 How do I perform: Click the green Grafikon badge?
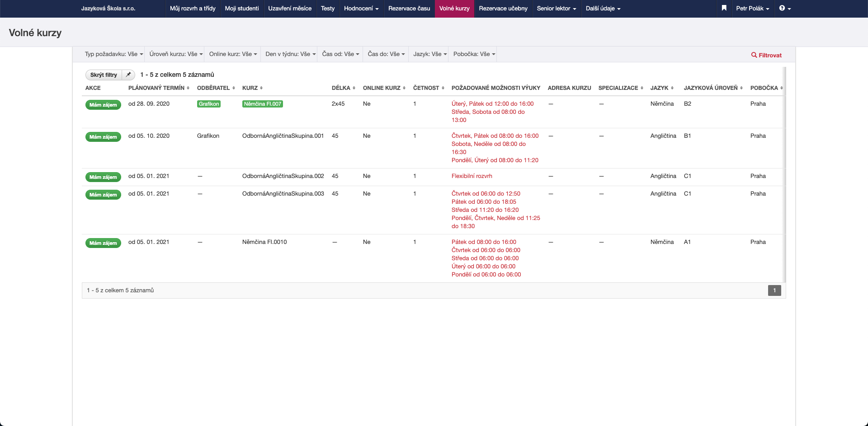[x=209, y=104]
